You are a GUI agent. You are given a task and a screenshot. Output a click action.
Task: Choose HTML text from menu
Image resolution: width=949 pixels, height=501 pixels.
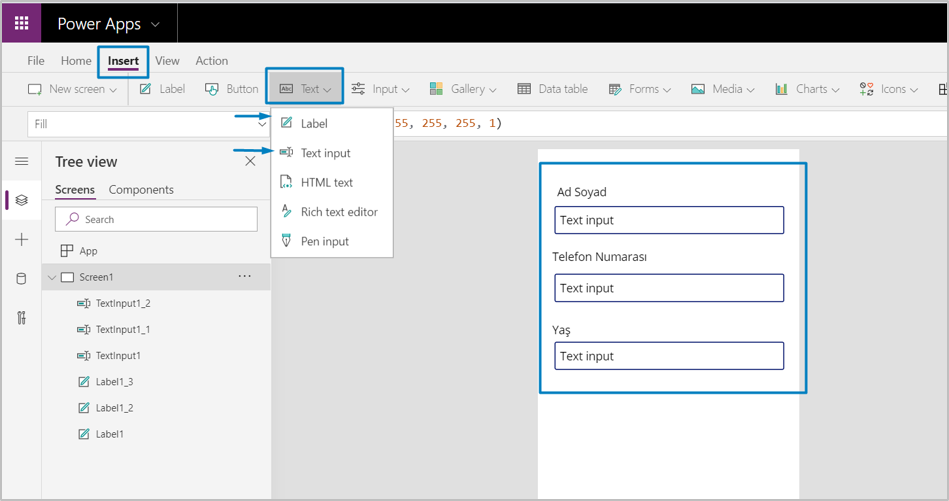[332, 182]
